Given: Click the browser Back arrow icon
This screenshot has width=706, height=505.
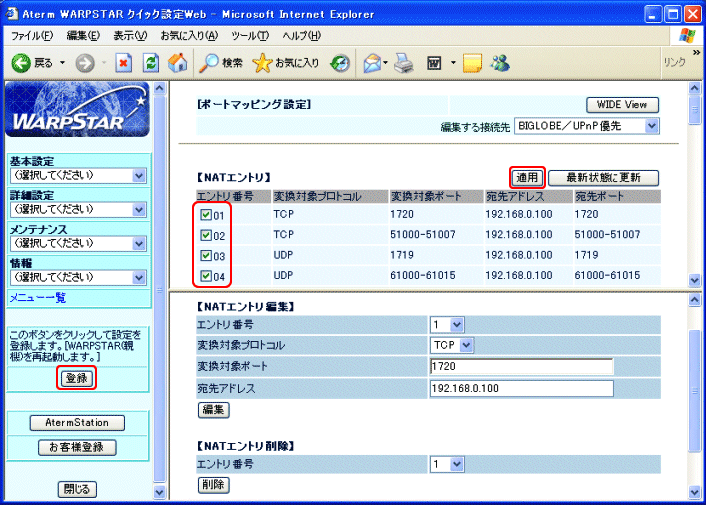Looking at the screenshot, I should pos(21,62).
